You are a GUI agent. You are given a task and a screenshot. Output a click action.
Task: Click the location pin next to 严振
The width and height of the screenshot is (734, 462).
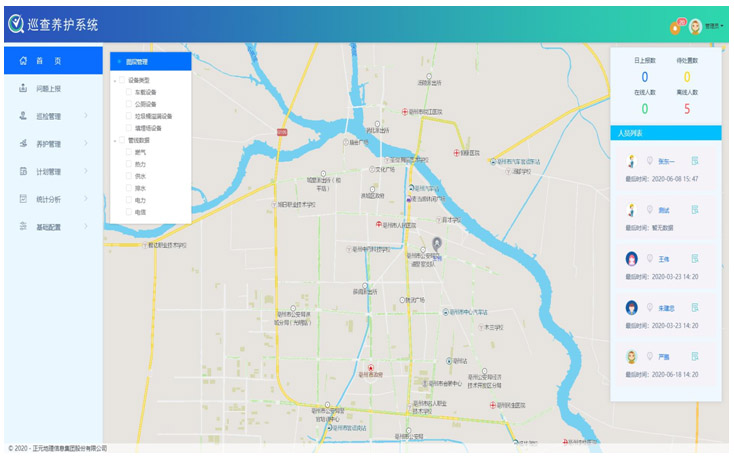click(649, 357)
